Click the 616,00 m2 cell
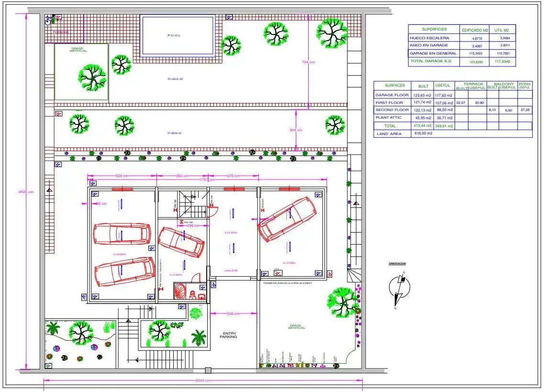Image resolution: width=546 pixels, height=392 pixels. click(x=423, y=134)
